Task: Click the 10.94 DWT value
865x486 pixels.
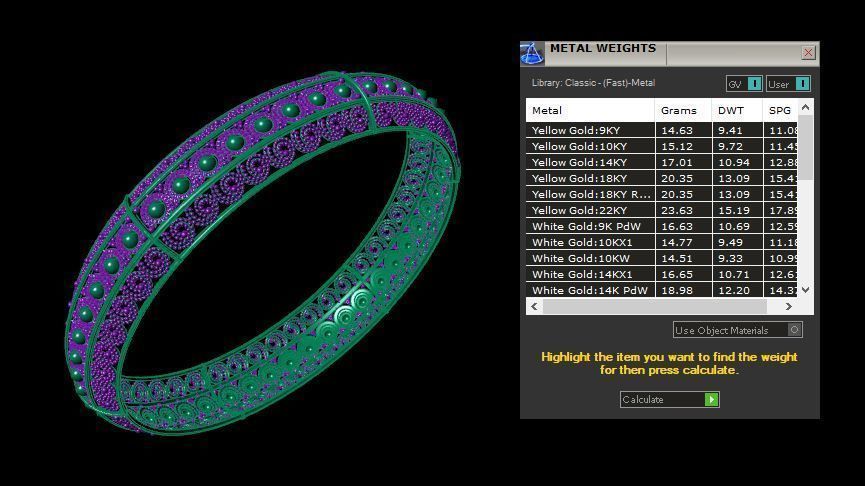Action: coord(734,162)
